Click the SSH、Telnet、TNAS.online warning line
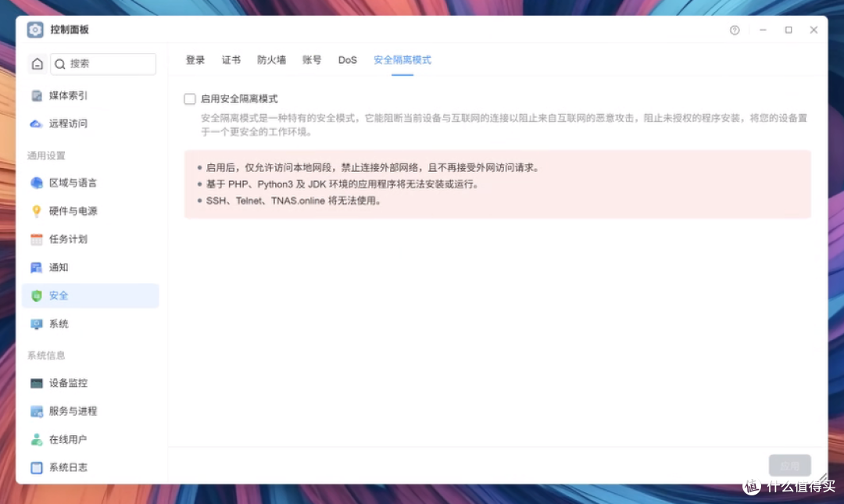 (x=294, y=201)
